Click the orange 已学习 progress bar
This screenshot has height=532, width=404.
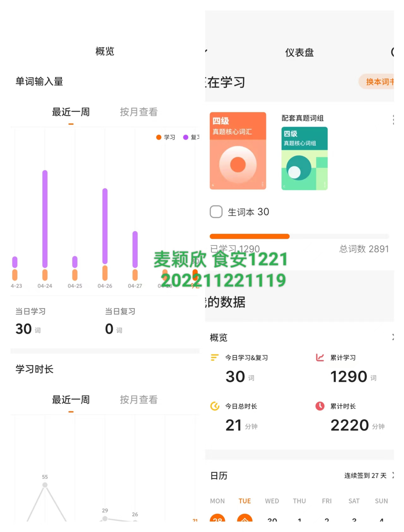pyautogui.click(x=250, y=236)
